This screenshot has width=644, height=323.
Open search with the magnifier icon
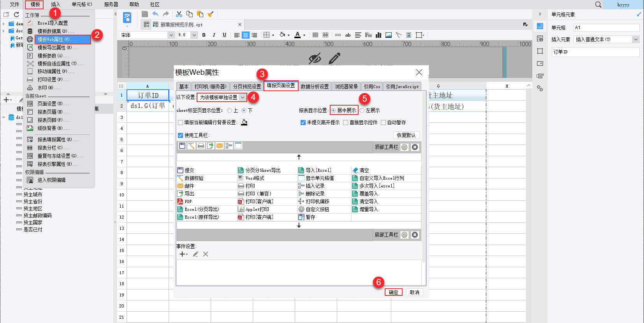[x=598, y=5]
